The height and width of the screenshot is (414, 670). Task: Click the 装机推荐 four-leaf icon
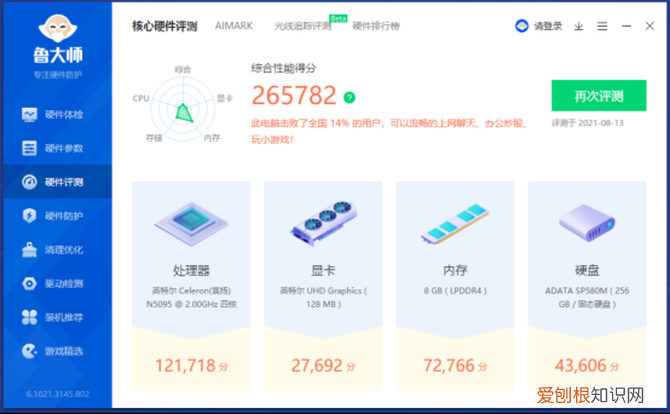pos(29,317)
